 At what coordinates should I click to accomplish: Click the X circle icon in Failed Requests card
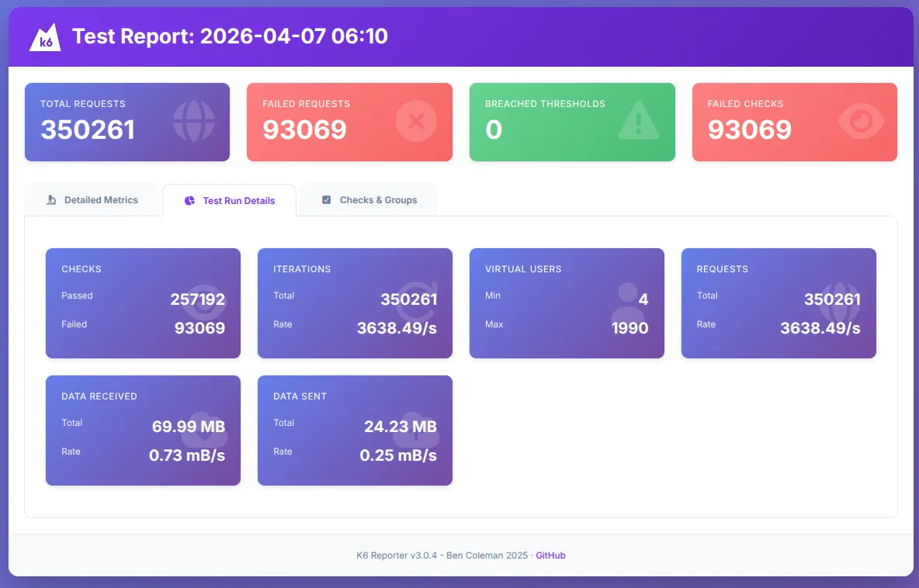(416, 121)
